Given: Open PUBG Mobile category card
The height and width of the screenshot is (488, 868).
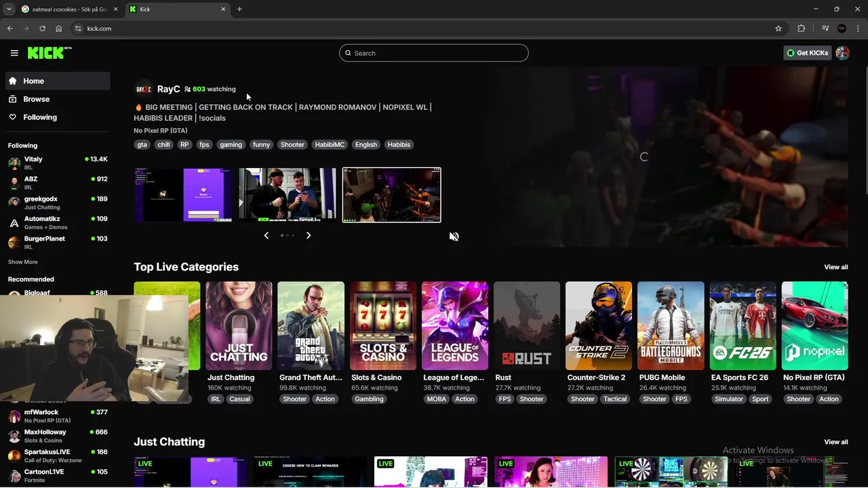Looking at the screenshot, I should 671,326.
